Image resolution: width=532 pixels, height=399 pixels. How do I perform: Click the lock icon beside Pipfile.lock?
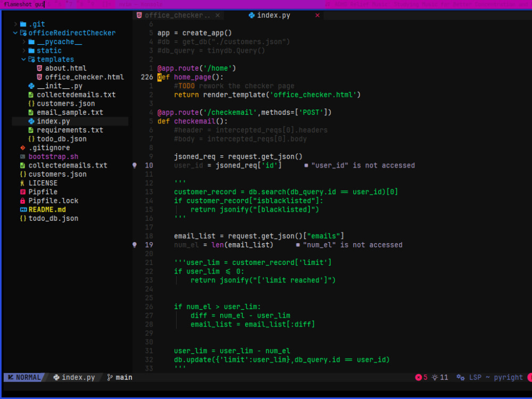pyautogui.click(x=23, y=201)
